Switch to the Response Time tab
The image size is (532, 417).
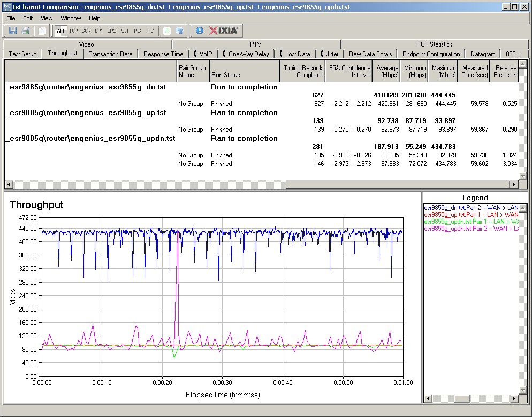[163, 54]
